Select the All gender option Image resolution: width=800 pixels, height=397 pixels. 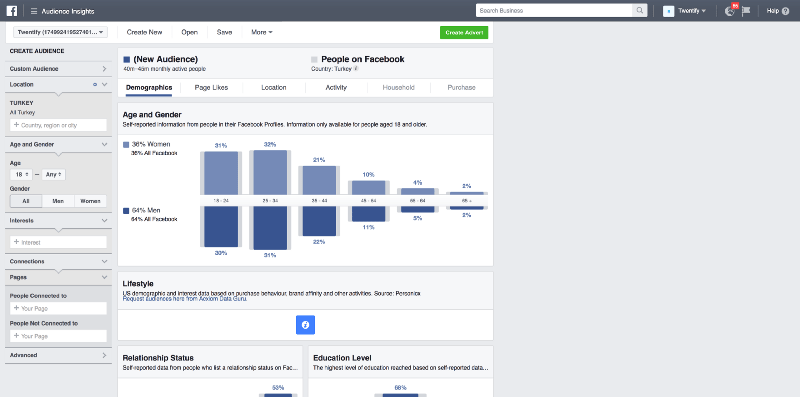click(26, 201)
